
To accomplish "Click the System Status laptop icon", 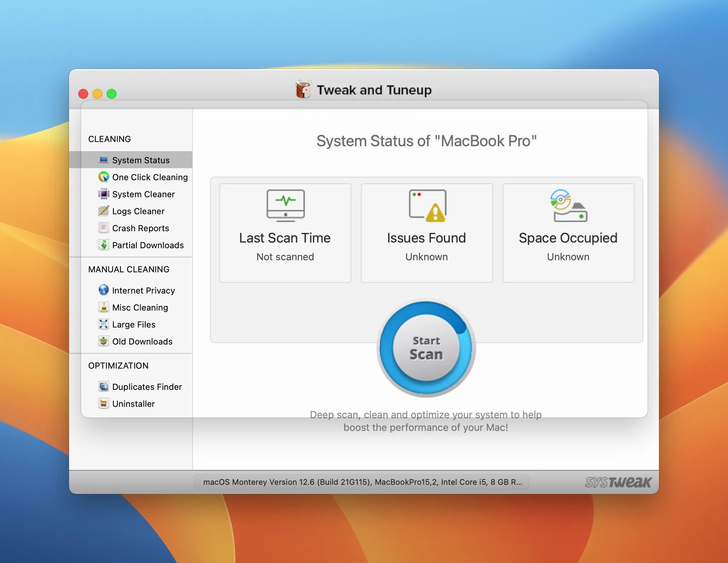I will click(103, 160).
